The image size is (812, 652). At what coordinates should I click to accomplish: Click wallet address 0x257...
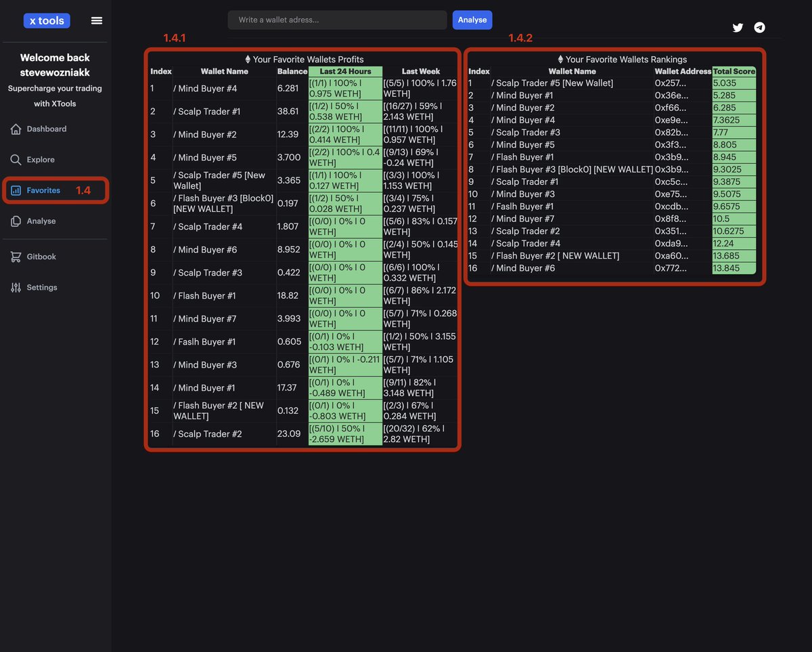pos(671,83)
